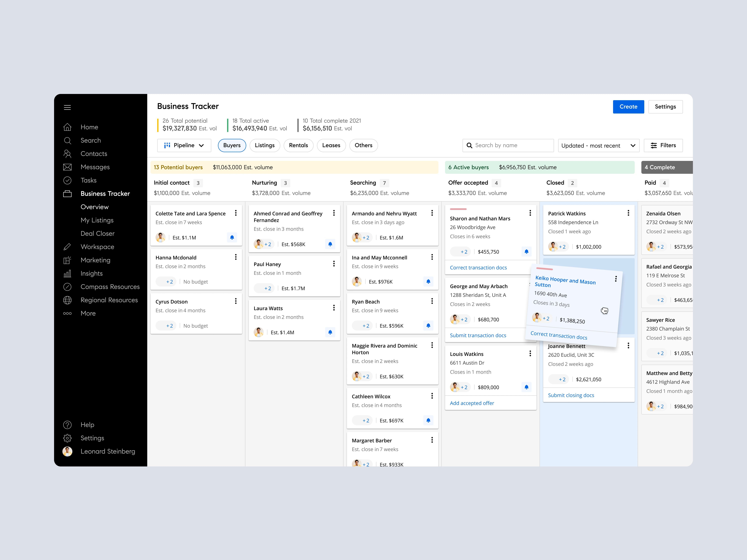The width and height of the screenshot is (747, 560).
Task: Click Correct transaction docs on Sharon Mars card
Action: point(478,268)
